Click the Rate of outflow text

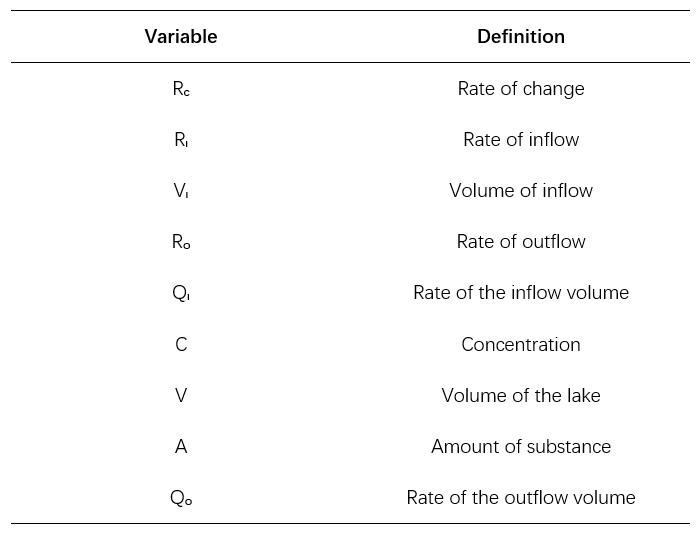coord(521,242)
